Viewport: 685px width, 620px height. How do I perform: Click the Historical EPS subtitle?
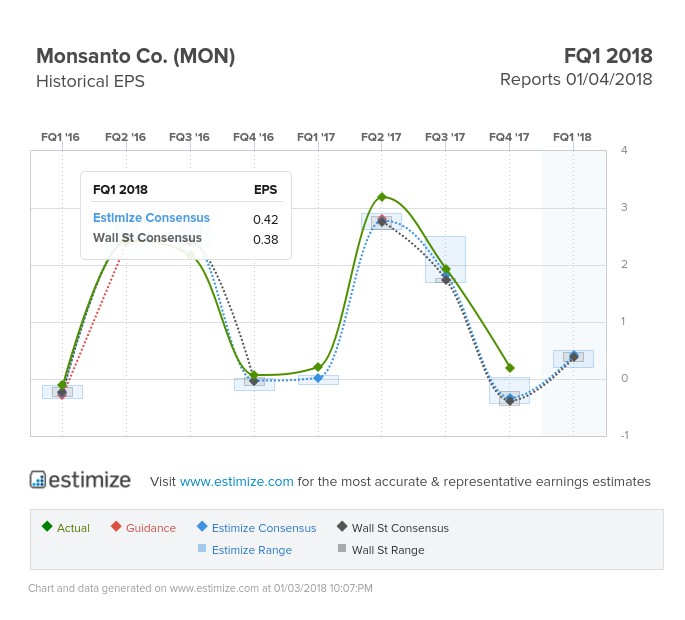90,81
